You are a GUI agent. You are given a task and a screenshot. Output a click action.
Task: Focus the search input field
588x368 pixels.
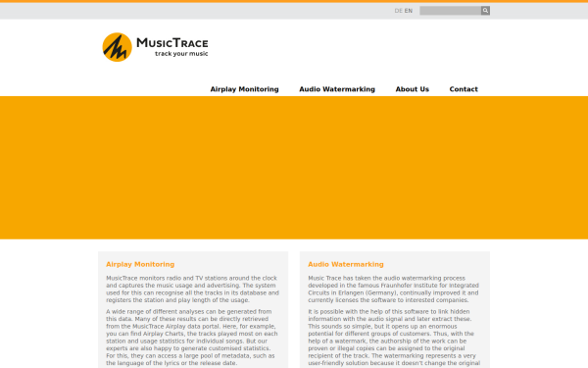pos(450,11)
